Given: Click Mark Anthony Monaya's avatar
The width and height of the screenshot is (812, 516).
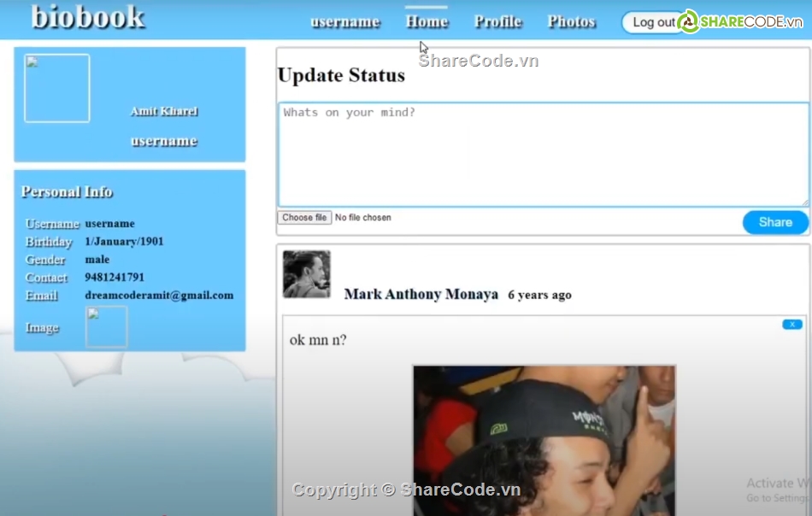Looking at the screenshot, I should [x=307, y=274].
